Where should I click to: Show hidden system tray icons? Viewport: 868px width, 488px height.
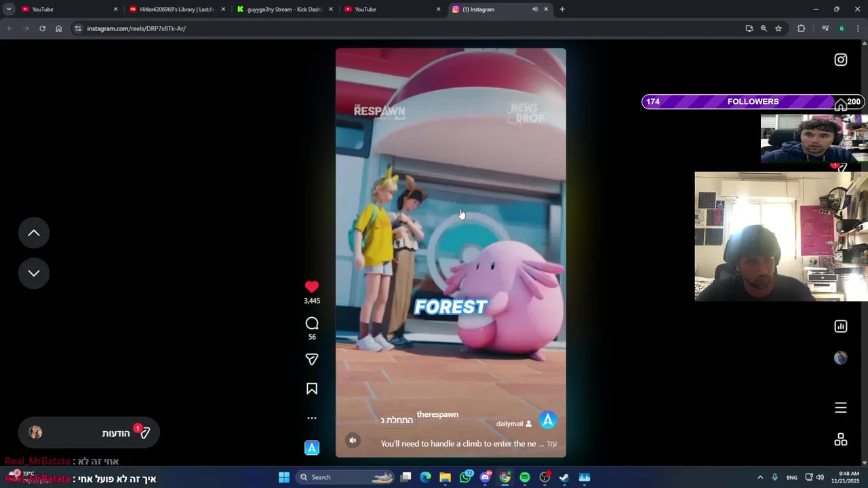(760, 477)
